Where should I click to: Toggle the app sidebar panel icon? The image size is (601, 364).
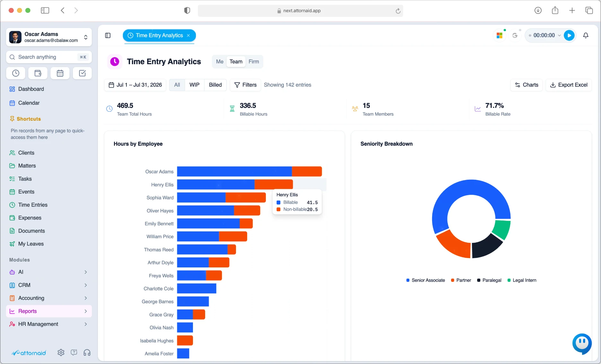click(x=108, y=35)
